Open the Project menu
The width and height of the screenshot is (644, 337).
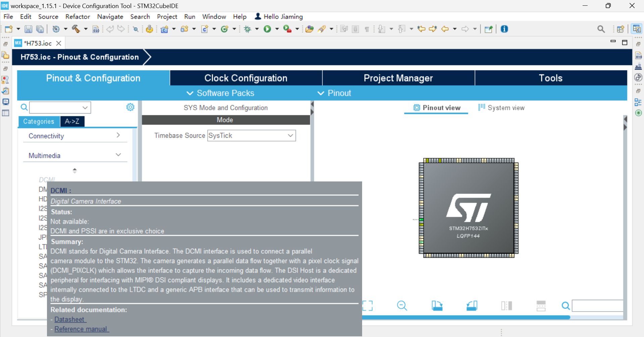[x=167, y=16]
